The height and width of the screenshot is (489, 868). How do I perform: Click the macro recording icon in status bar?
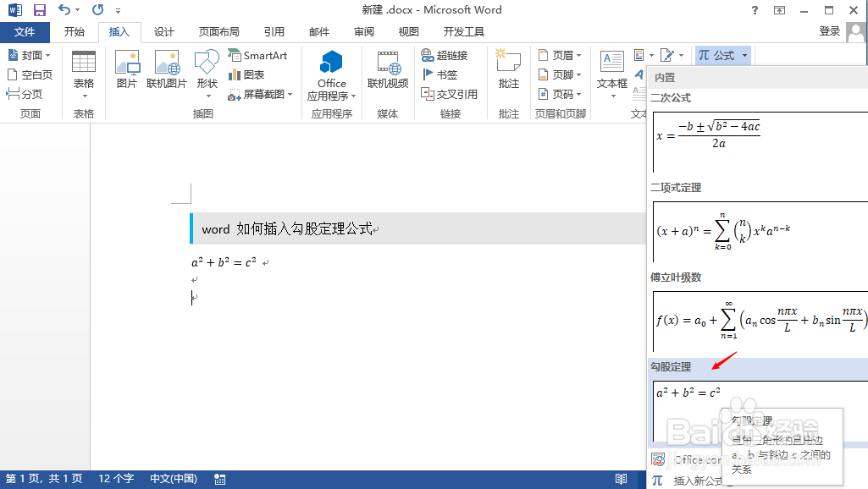click(x=220, y=480)
